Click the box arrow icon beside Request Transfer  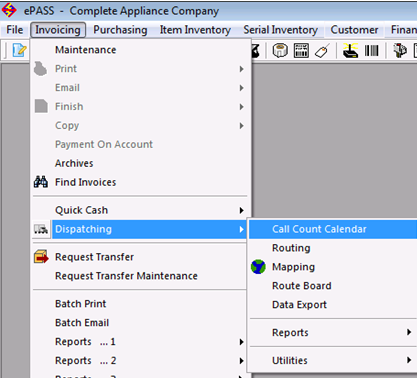pyautogui.click(x=41, y=257)
